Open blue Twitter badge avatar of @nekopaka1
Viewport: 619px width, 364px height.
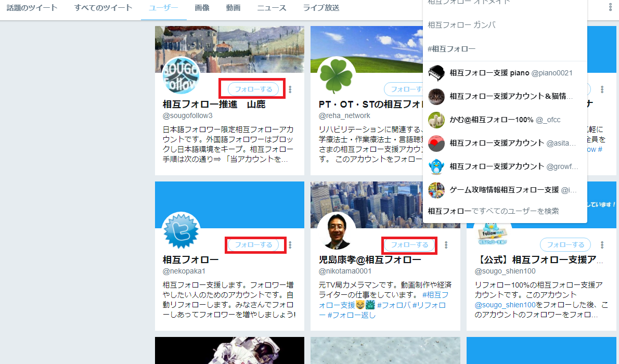click(x=181, y=231)
